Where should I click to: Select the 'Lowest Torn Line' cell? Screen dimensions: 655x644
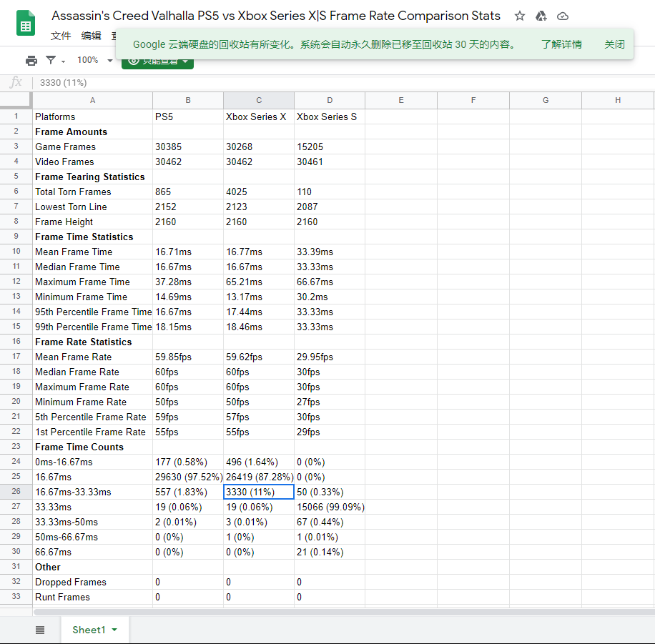click(x=92, y=207)
